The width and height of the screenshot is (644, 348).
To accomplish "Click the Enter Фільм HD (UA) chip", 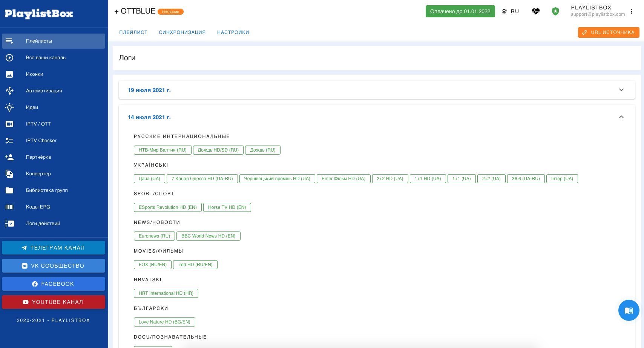I will point(343,179).
